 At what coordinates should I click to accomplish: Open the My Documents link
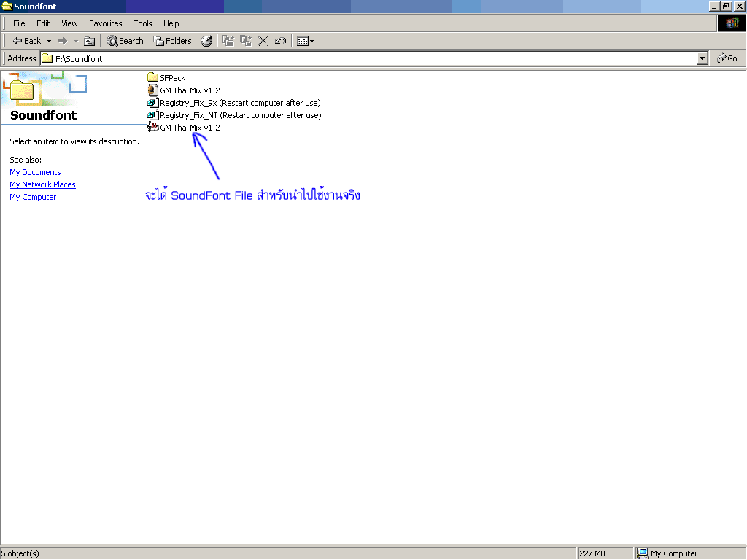[x=35, y=172]
